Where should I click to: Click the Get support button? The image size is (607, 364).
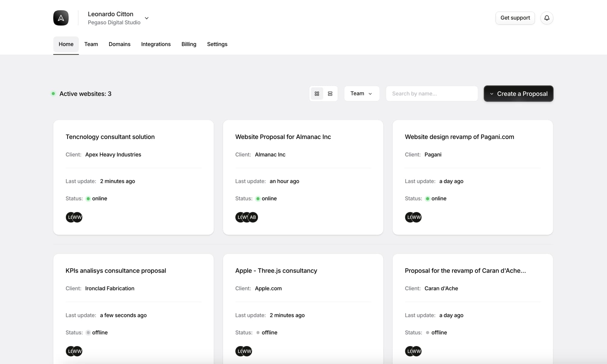pyautogui.click(x=515, y=18)
